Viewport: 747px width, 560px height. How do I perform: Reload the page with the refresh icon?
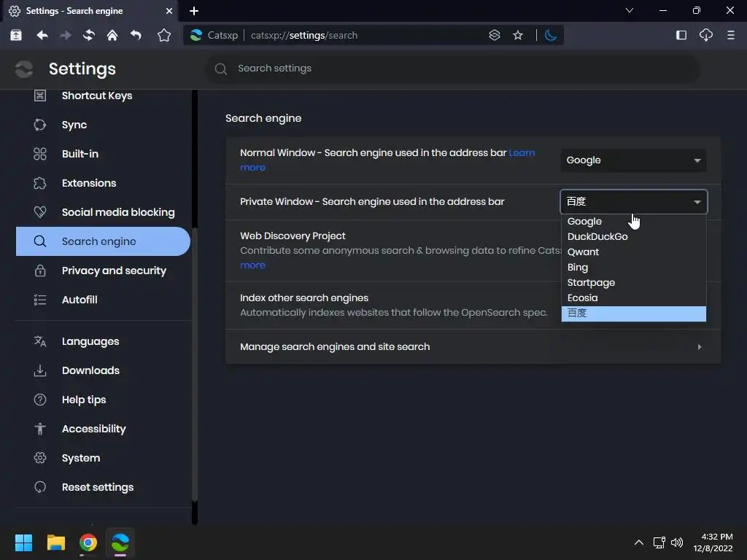[x=88, y=35]
